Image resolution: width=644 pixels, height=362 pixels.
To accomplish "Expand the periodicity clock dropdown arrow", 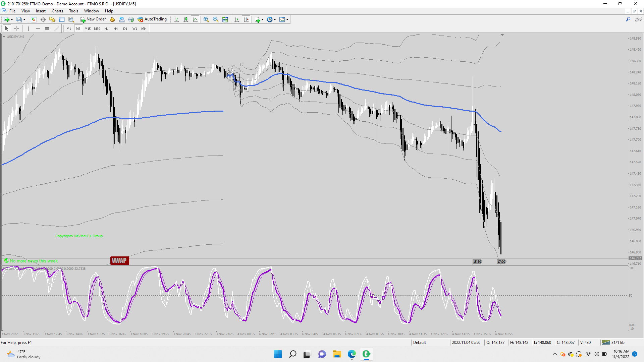I will pos(275,19).
